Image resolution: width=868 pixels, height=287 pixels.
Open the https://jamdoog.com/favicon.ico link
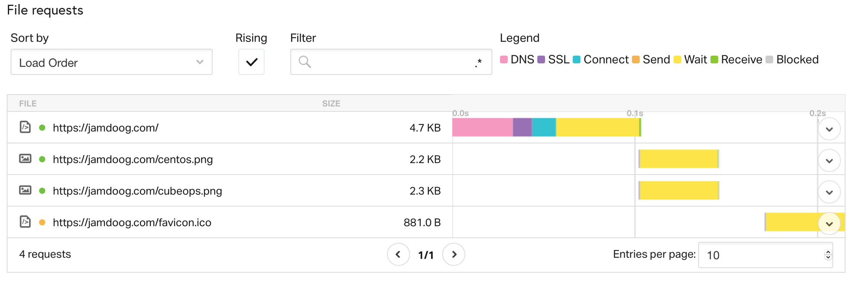pyautogui.click(x=132, y=223)
